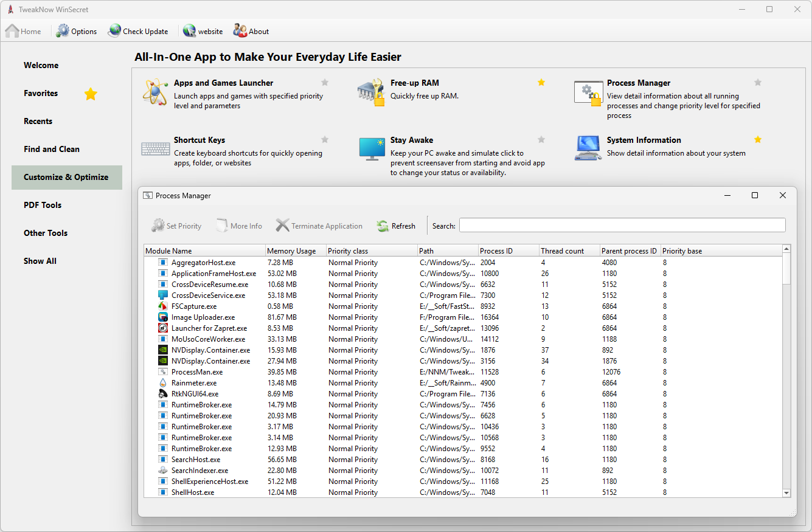Click the Shortcut Keys keyboard icon
Image resolution: width=812 pixels, height=532 pixels.
[x=156, y=149]
